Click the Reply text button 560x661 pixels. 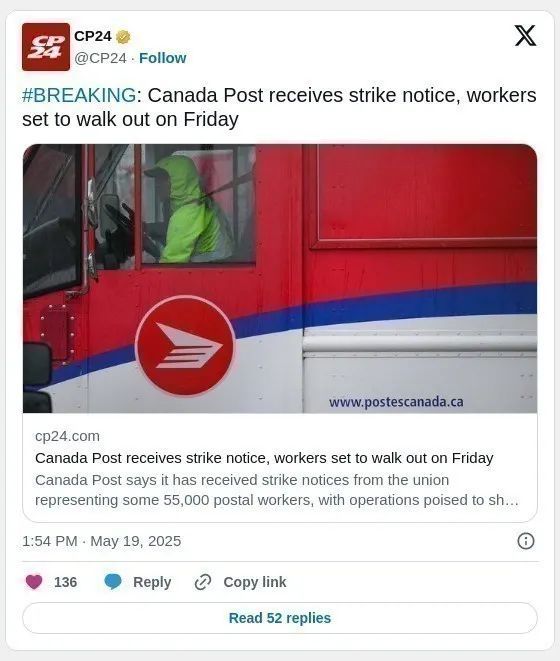[152, 582]
